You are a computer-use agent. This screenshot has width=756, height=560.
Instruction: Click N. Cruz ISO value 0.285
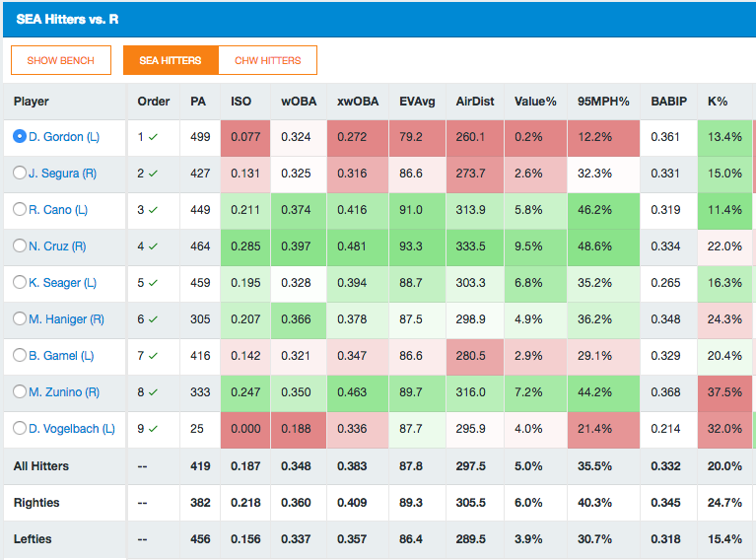pyautogui.click(x=245, y=246)
